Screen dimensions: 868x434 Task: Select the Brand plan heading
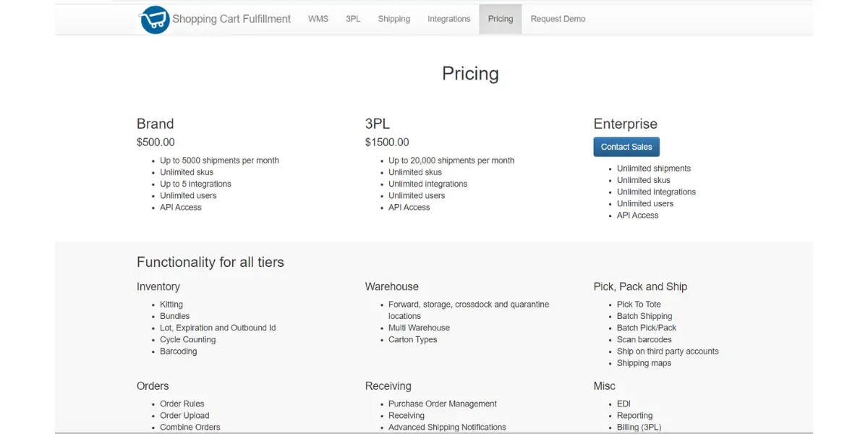pyautogui.click(x=156, y=124)
